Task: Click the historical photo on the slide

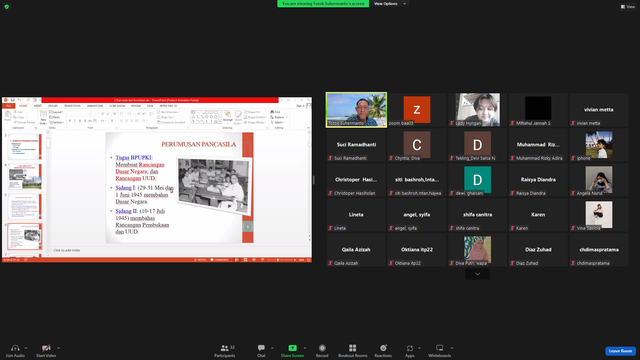Action: 215,186
